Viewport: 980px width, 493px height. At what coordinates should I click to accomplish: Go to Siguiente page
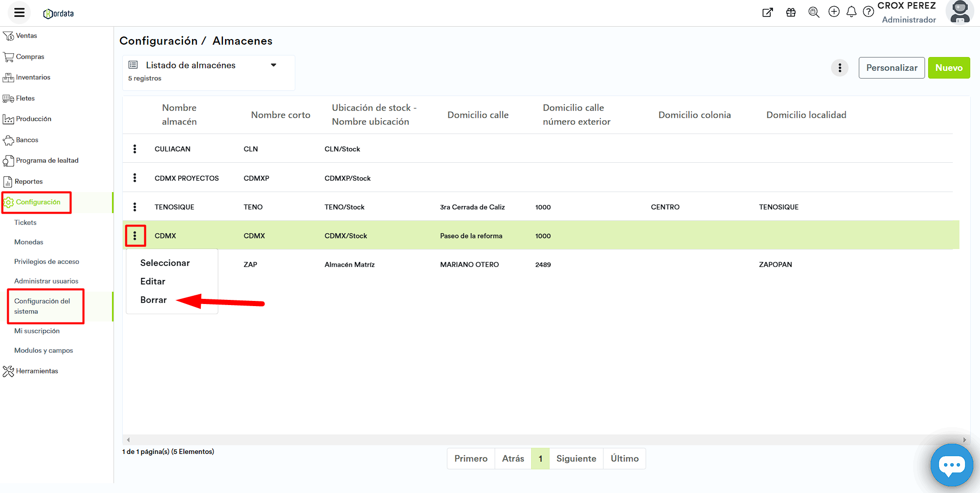click(576, 459)
